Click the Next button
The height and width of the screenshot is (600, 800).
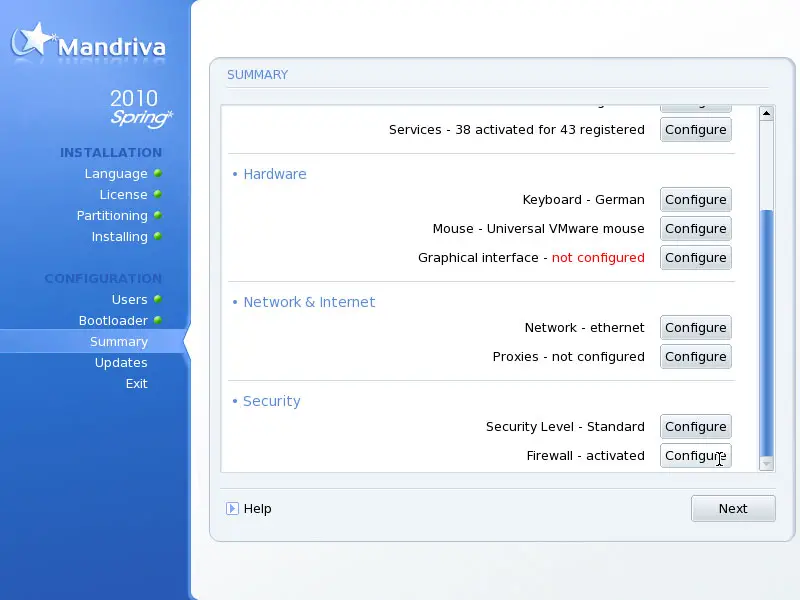tap(733, 509)
